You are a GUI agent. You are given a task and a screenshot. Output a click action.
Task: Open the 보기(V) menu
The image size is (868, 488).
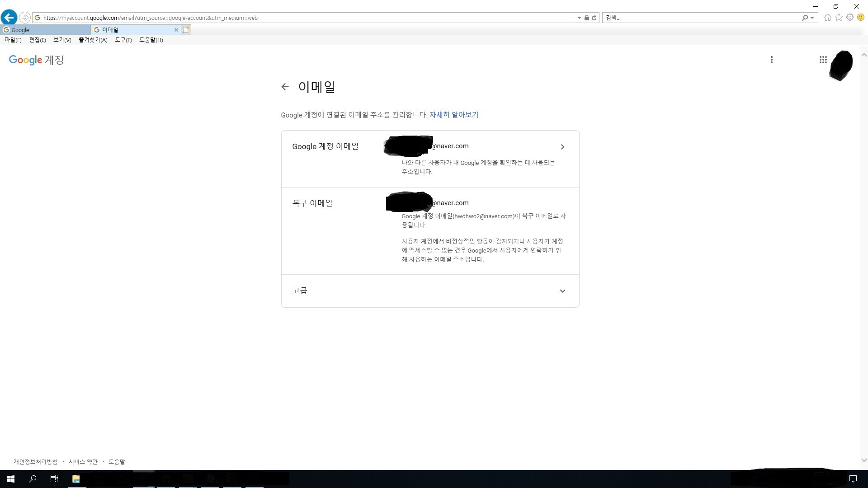coord(62,40)
